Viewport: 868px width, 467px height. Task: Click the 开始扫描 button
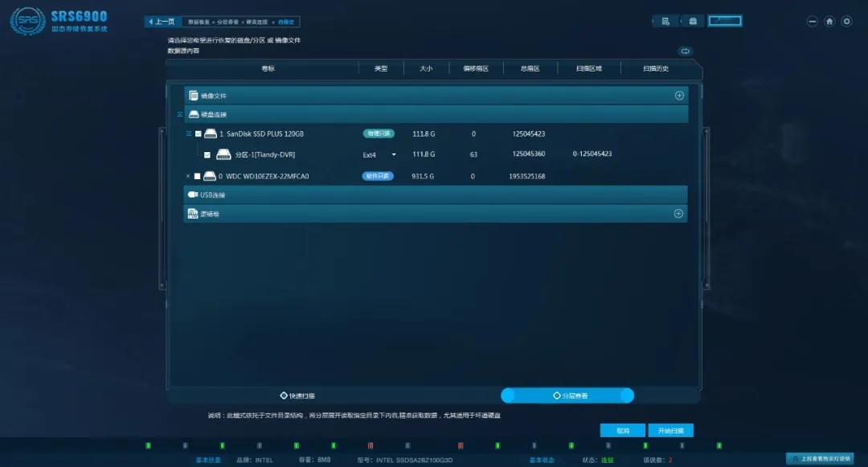[670, 431]
